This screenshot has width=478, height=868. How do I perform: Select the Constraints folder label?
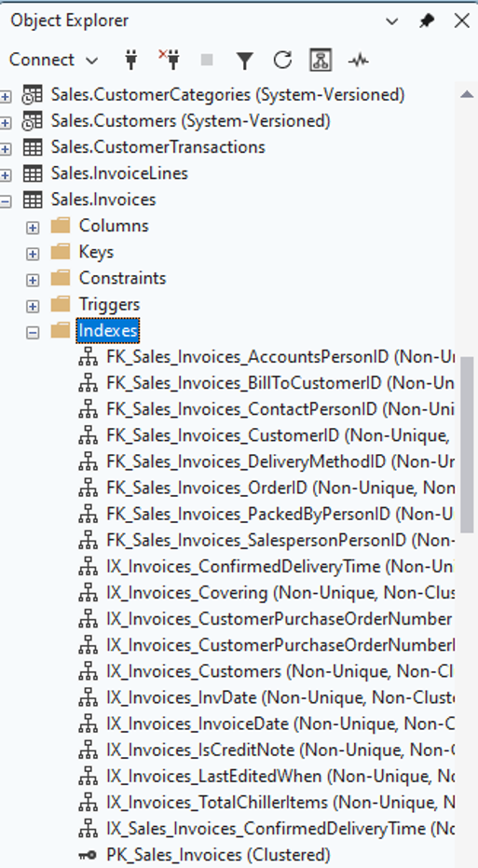coord(122,278)
